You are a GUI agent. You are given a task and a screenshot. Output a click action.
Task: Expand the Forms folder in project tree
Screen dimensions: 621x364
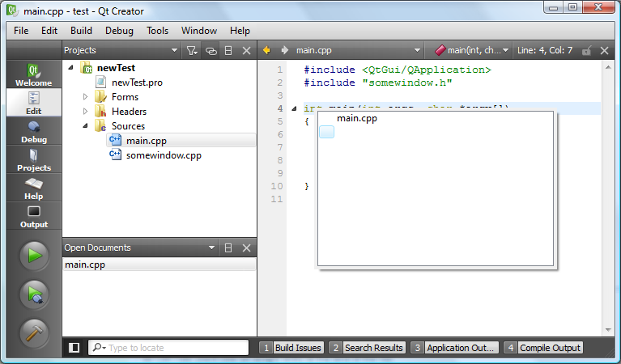pos(86,97)
